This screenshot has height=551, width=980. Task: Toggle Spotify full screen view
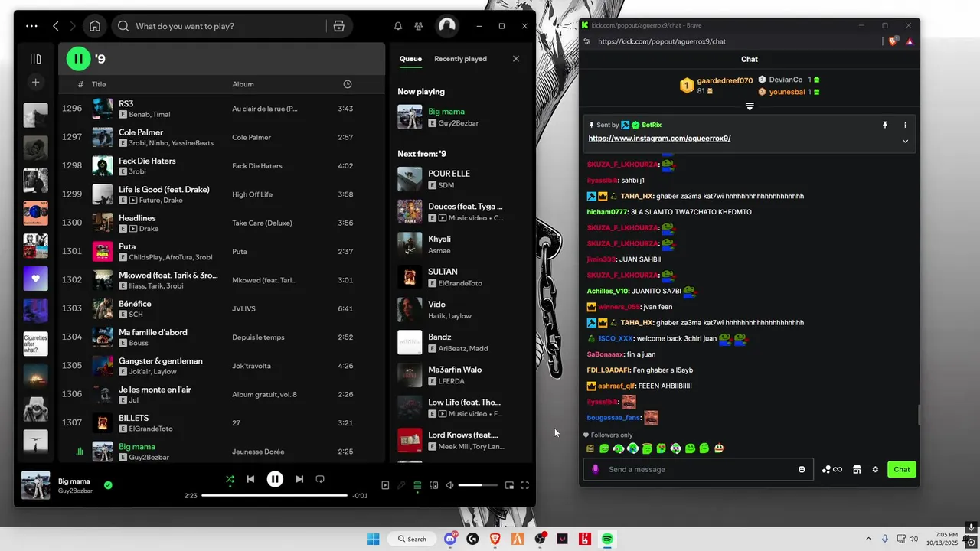point(525,485)
